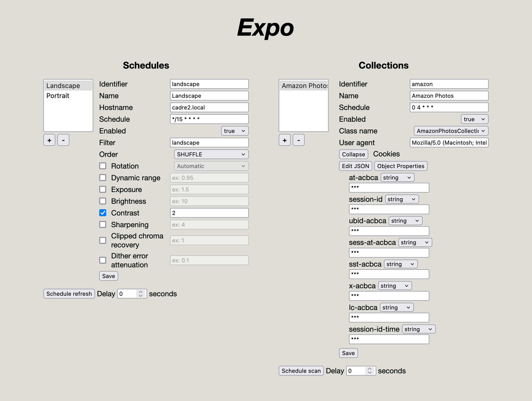Viewport: 532px width, 401px height.
Task: Click the Edit JSON button
Action: 355,166
